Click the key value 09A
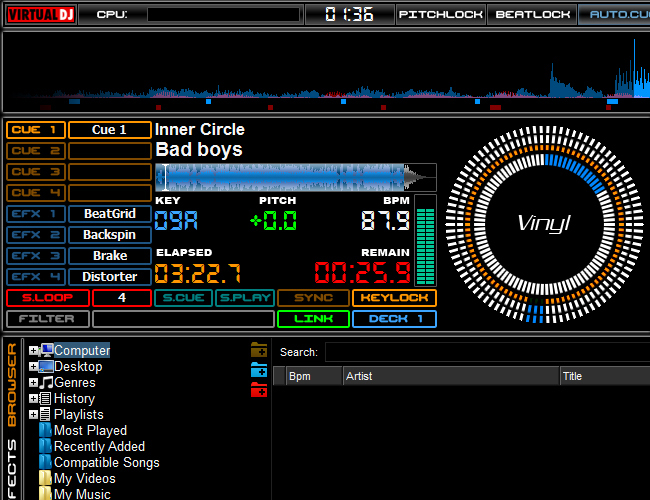The image size is (650, 500). tap(176, 221)
